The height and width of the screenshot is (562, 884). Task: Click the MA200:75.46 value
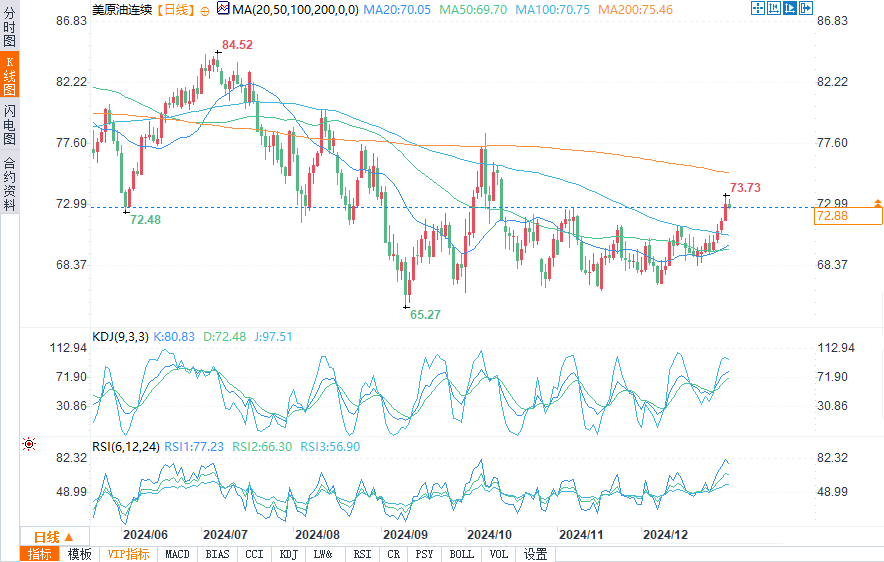[x=635, y=10]
